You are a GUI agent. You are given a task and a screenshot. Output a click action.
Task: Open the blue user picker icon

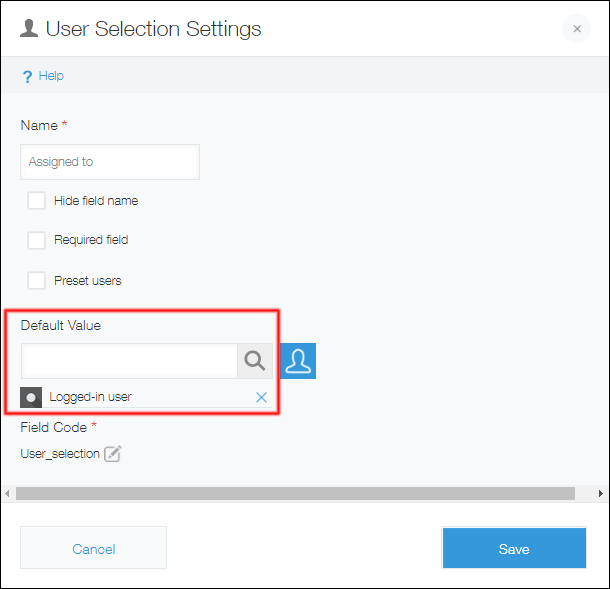pyautogui.click(x=298, y=361)
